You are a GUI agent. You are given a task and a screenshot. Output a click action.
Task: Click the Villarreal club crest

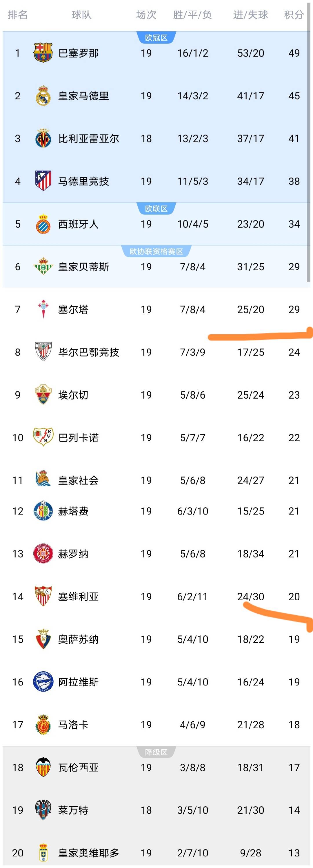43,138
